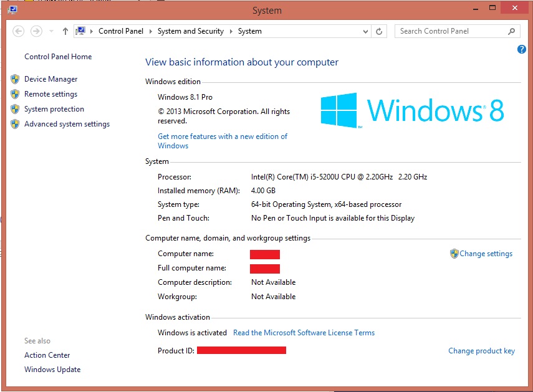This screenshot has width=533, height=392.
Task: Maximize the System window
Action: (x=492, y=8)
